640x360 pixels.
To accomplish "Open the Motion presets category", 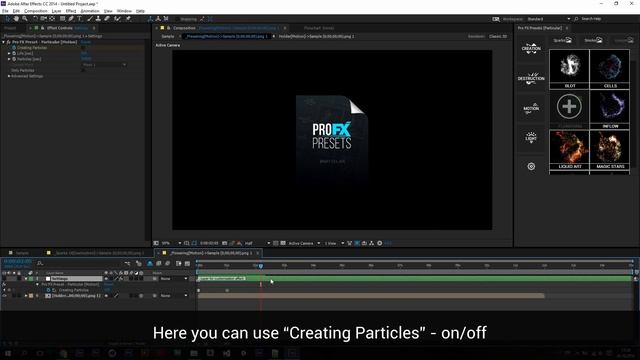I will (531, 109).
